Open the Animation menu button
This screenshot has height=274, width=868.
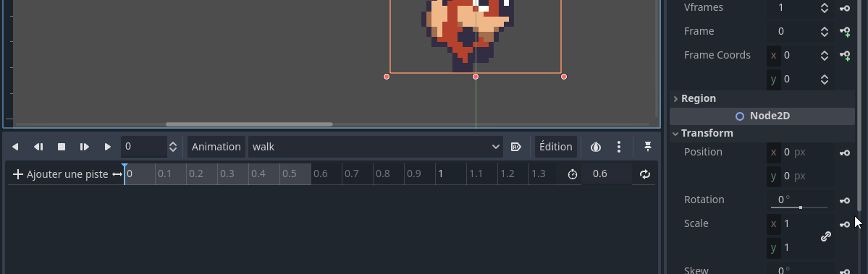pos(216,147)
